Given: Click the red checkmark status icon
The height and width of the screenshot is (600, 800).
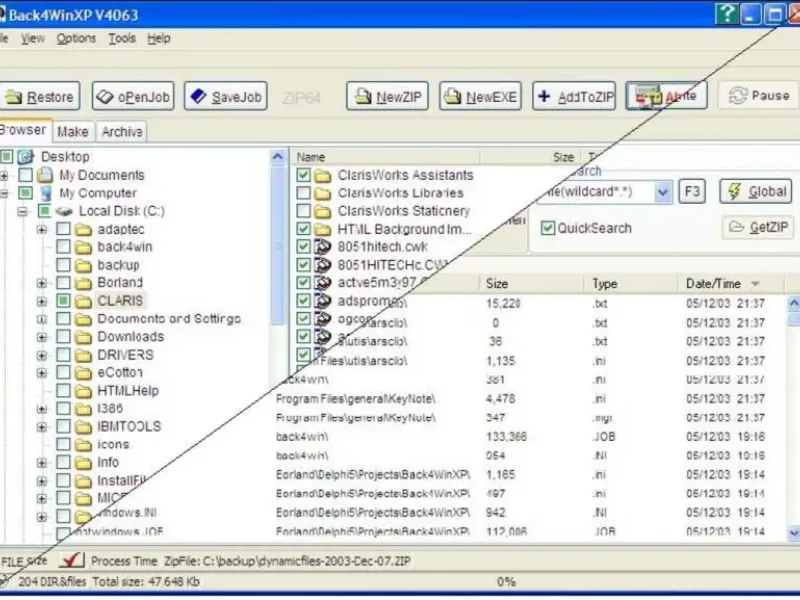Looking at the screenshot, I should [x=71, y=560].
